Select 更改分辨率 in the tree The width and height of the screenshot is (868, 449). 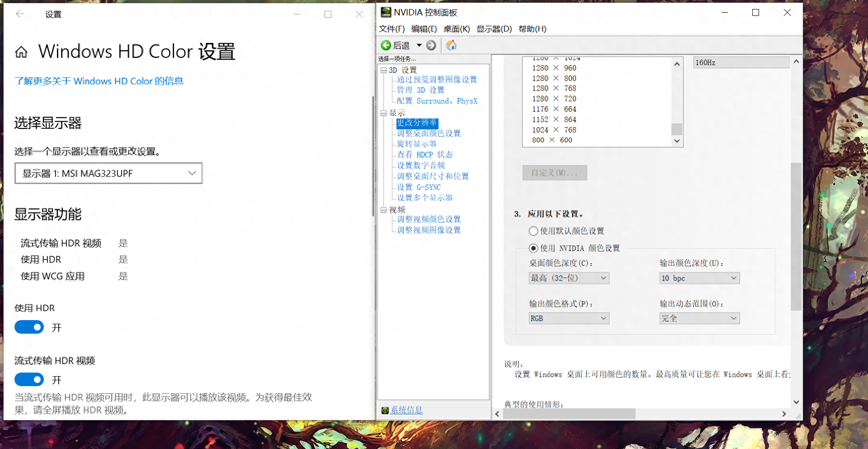pyautogui.click(x=417, y=123)
